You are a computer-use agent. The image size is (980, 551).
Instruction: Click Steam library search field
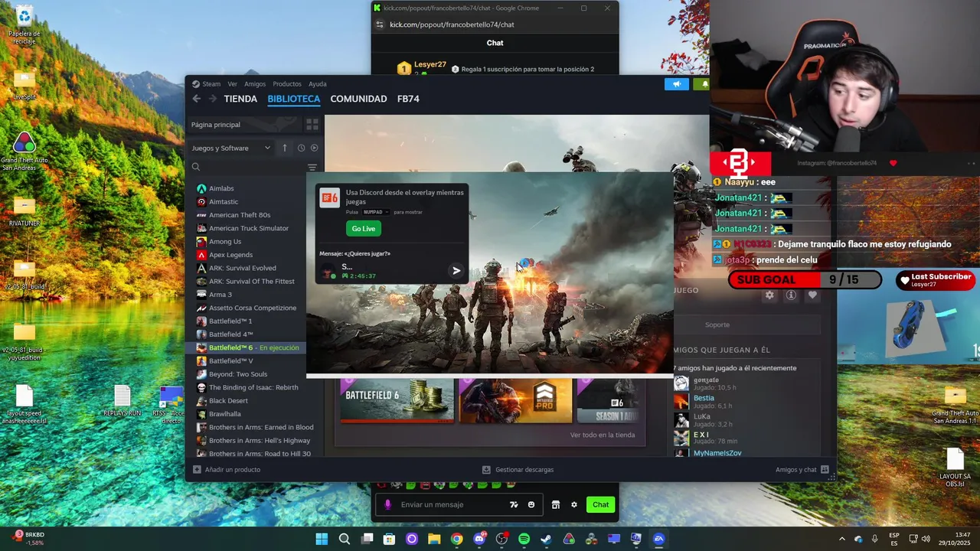click(x=249, y=167)
